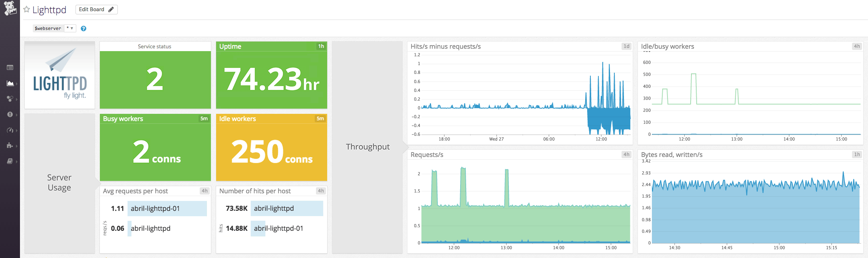The image size is (868, 258).
Task: Click the Idle workers 250 conns widget
Action: (x=271, y=152)
